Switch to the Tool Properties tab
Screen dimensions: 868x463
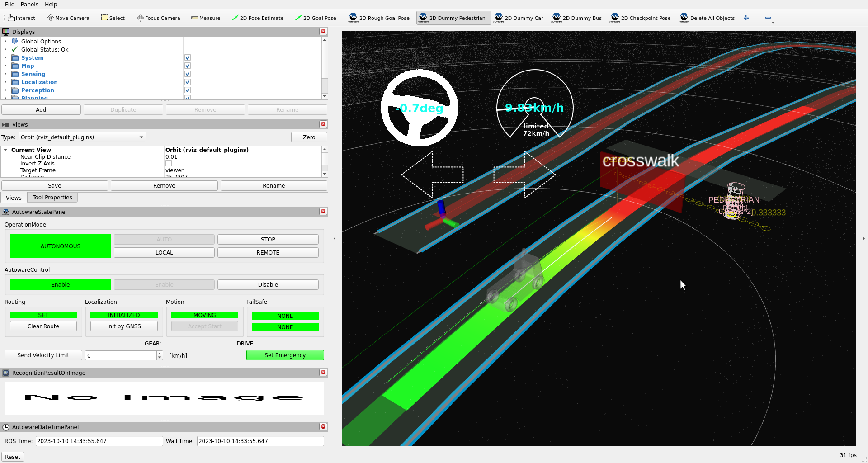pos(52,198)
